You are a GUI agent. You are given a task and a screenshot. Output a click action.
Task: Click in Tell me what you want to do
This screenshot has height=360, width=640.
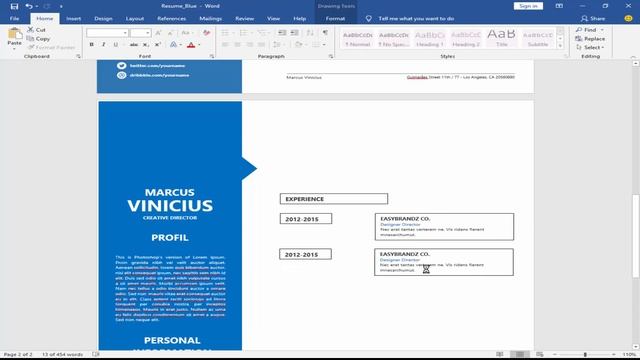(416, 18)
